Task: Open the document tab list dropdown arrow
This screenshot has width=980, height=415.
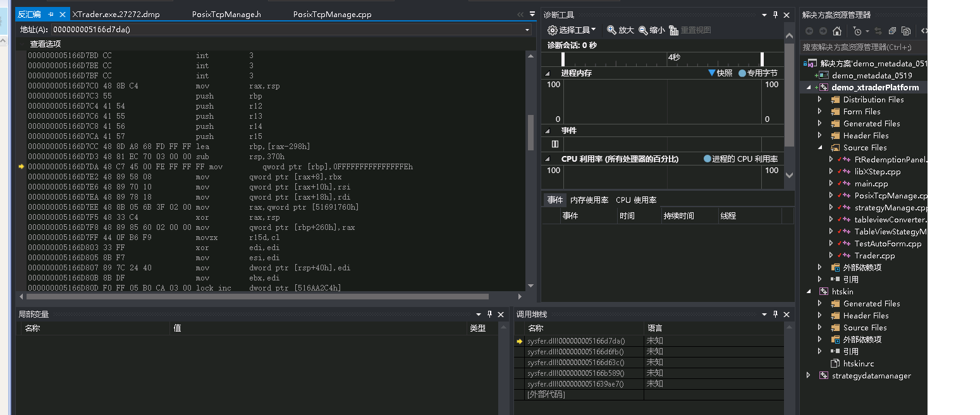Action: coord(531,14)
